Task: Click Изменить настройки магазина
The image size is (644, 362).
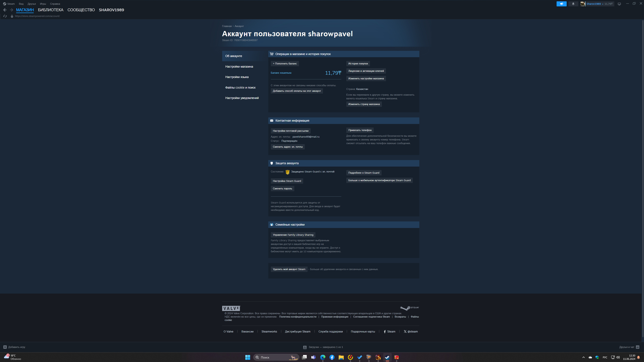Action: [x=366, y=79]
